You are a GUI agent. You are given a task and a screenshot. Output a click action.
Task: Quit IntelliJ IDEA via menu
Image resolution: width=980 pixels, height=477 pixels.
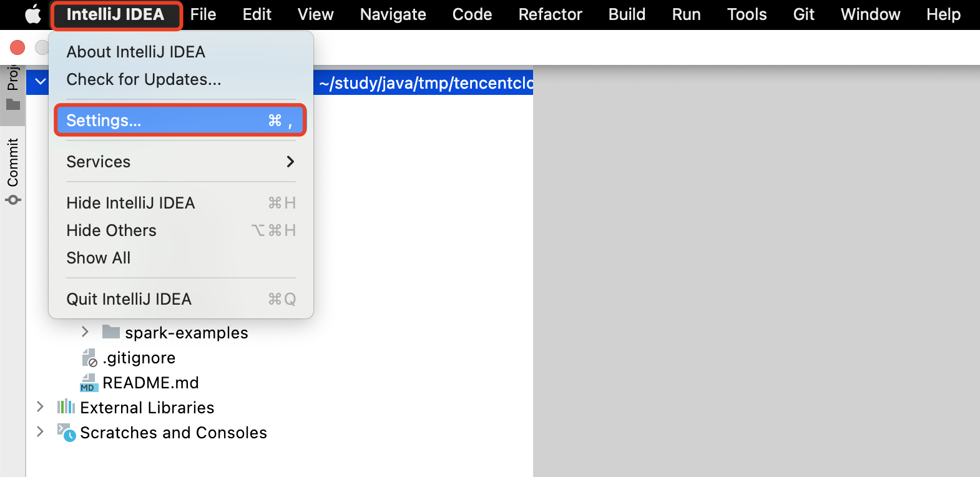[129, 299]
